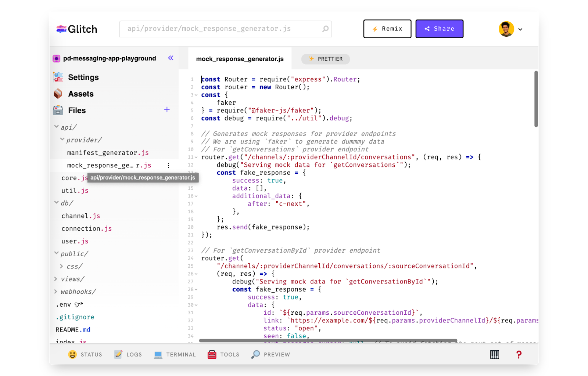Remix this project

(387, 29)
